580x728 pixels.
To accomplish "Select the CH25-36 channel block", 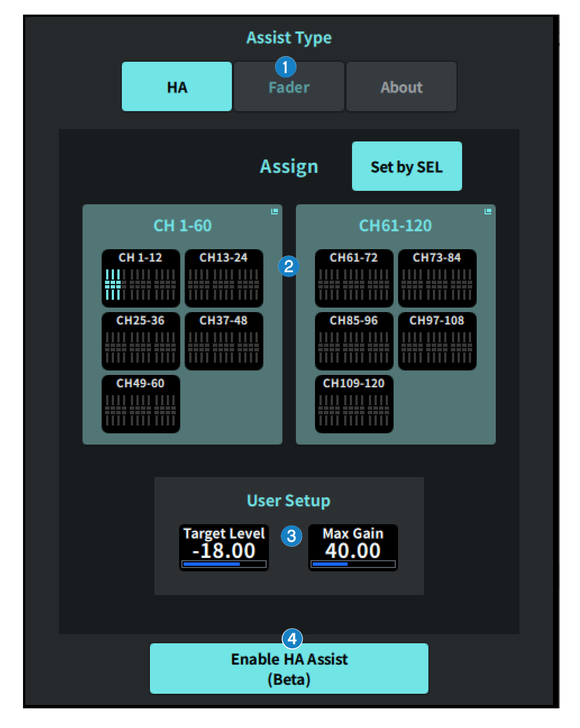I will pyautogui.click(x=140, y=341).
